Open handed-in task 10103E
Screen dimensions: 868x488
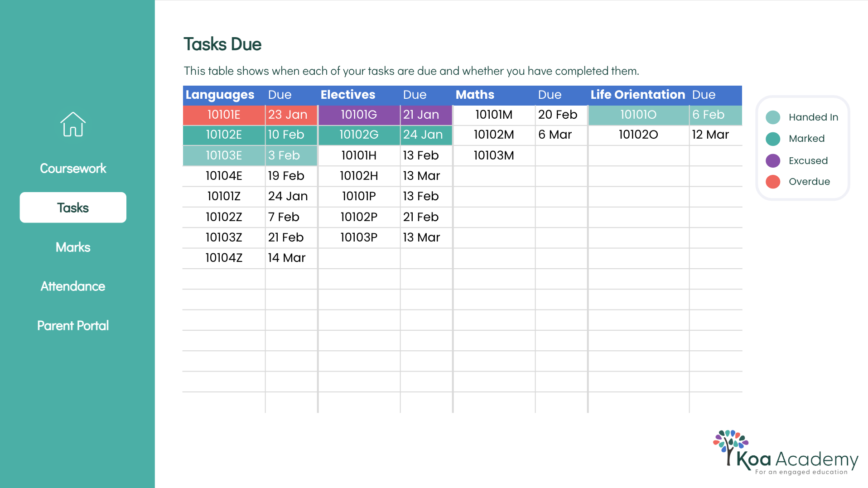click(x=224, y=155)
